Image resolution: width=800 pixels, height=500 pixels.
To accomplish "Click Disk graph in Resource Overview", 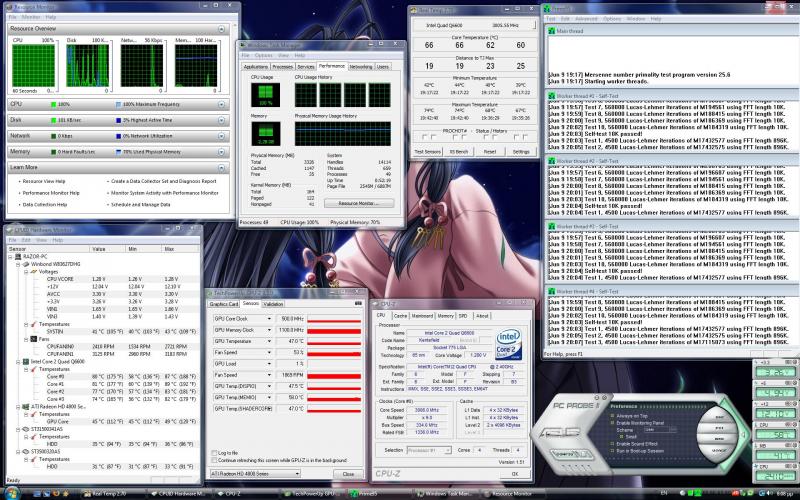I will pyautogui.click(x=88, y=65).
